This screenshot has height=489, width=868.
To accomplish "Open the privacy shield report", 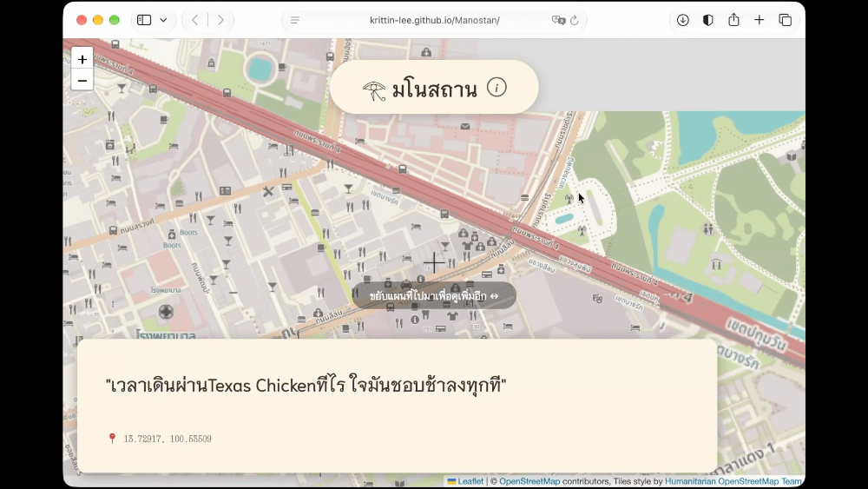I will pos(708,20).
